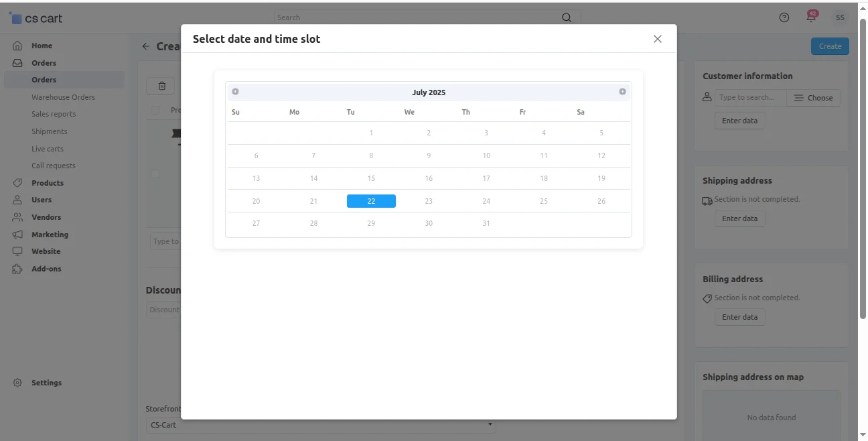Open Marketing sidebar section
This screenshot has width=868, height=441.
click(50, 235)
